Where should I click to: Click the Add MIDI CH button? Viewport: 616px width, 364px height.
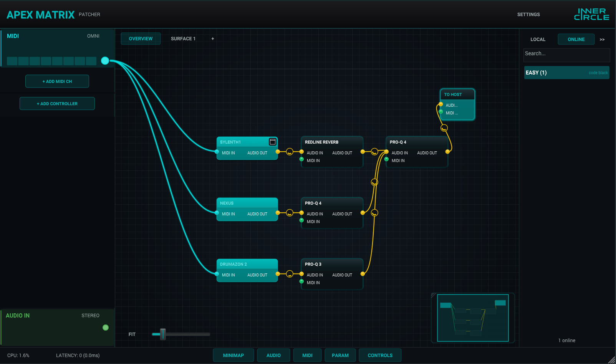coord(57,81)
